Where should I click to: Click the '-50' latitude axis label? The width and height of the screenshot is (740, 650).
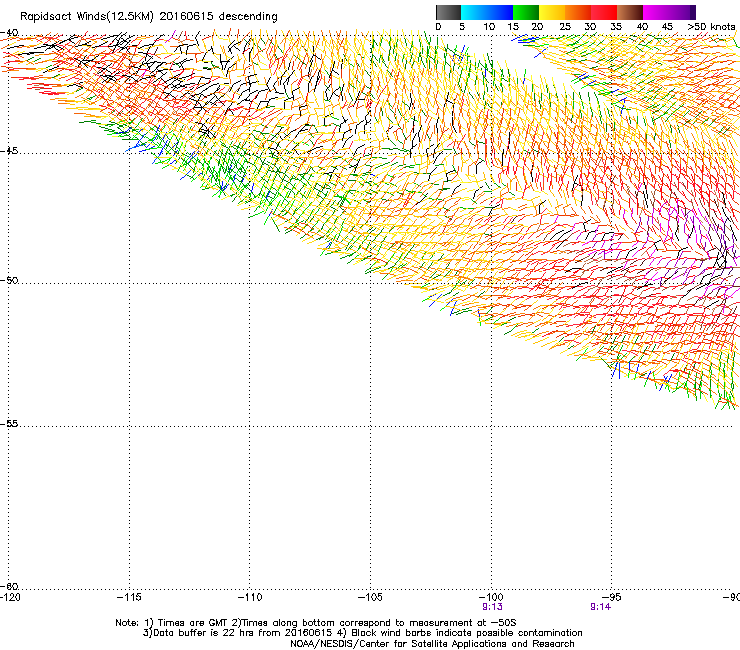click(9, 280)
